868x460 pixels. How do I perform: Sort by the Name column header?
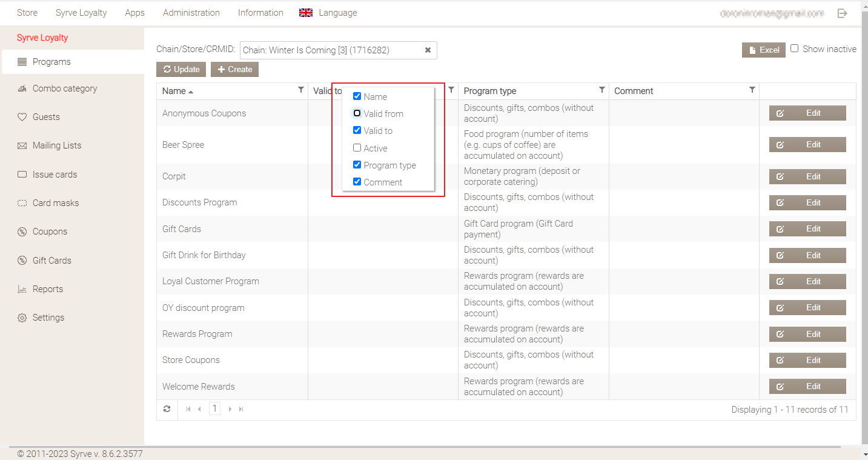pyautogui.click(x=174, y=91)
